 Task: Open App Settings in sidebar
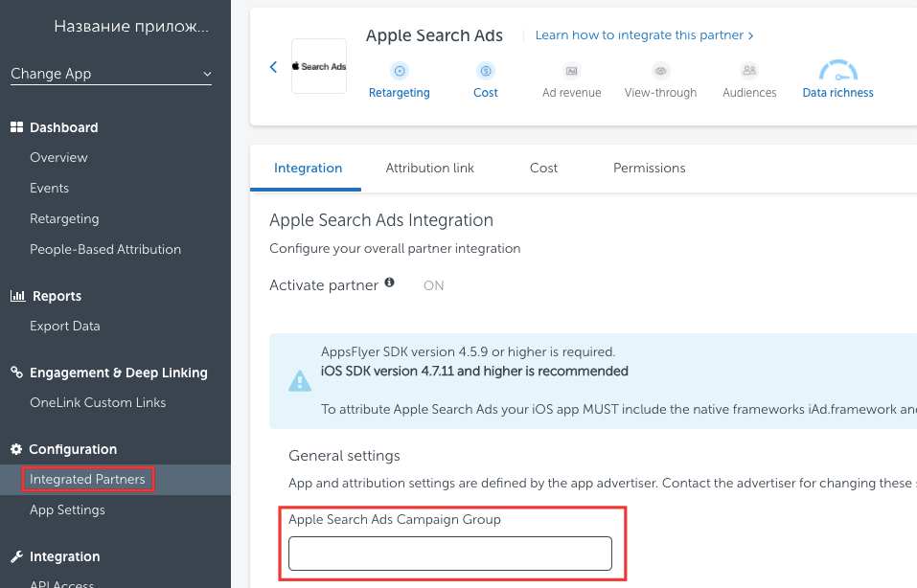click(67, 509)
